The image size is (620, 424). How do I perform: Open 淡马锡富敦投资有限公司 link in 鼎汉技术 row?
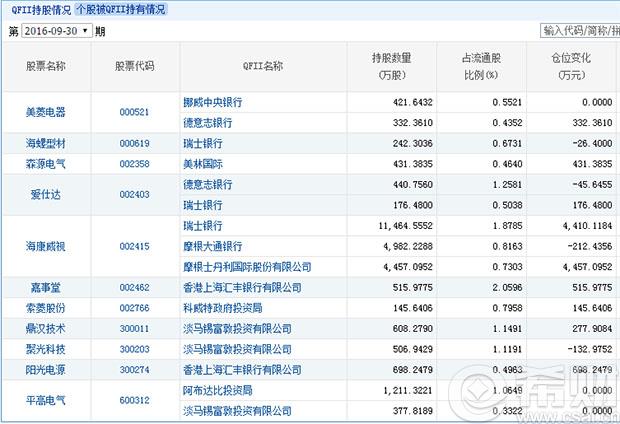[x=237, y=329]
